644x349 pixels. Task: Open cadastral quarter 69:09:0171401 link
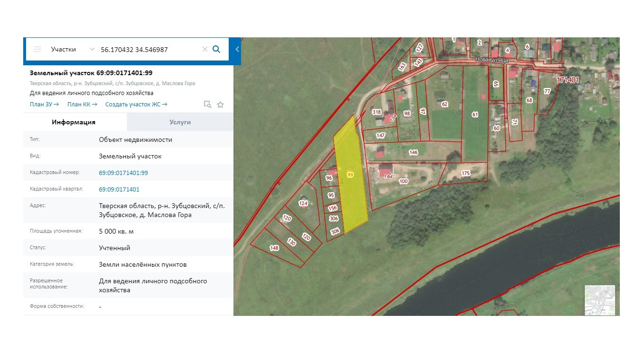coord(119,189)
